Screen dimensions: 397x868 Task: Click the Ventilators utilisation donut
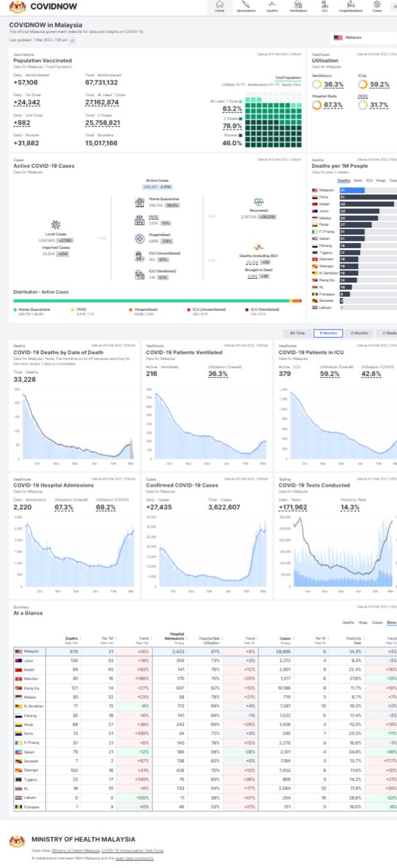(317, 84)
